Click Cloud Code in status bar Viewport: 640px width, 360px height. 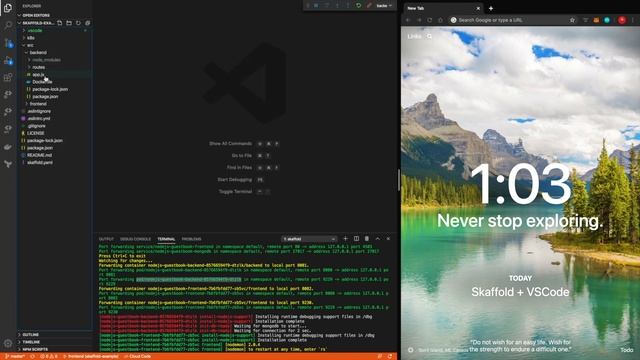click(138, 356)
